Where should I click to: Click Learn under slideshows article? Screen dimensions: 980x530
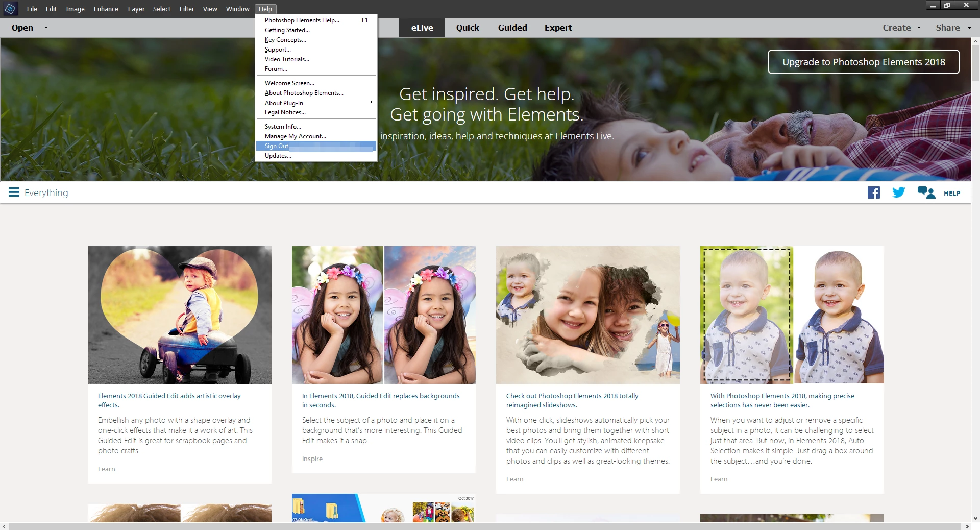(514, 479)
